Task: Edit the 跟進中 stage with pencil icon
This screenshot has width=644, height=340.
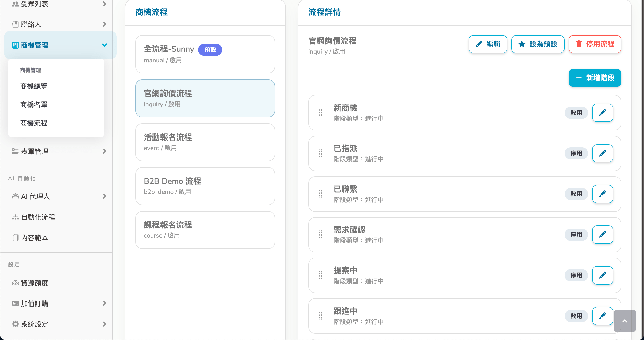Action: click(602, 316)
